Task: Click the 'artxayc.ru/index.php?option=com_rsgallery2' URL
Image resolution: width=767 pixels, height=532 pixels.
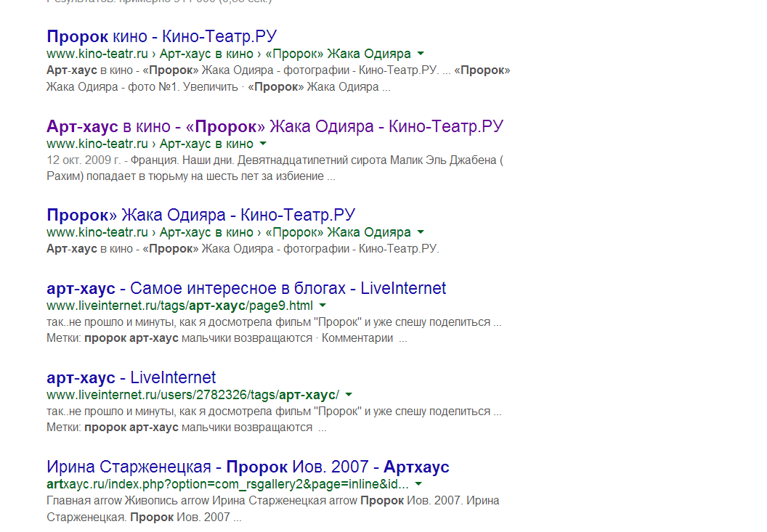Action: pyautogui.click(x=227, y=484)
